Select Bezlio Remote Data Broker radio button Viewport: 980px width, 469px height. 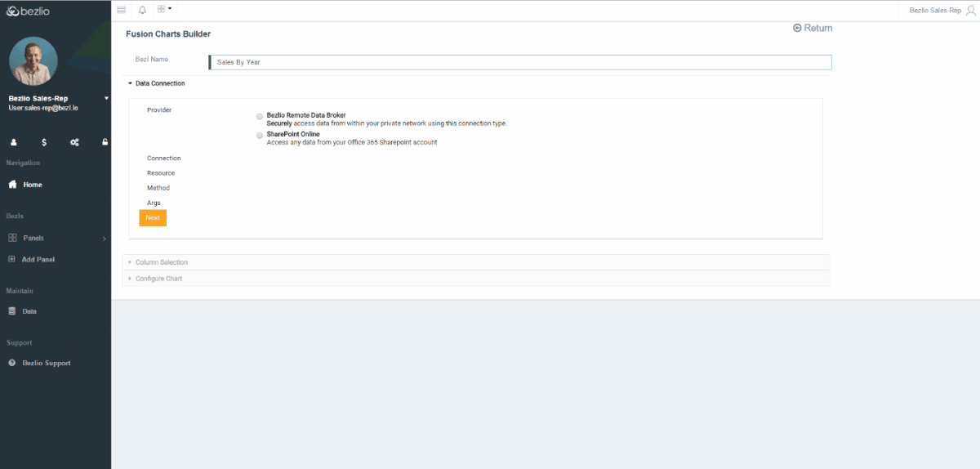click(260, 116)
